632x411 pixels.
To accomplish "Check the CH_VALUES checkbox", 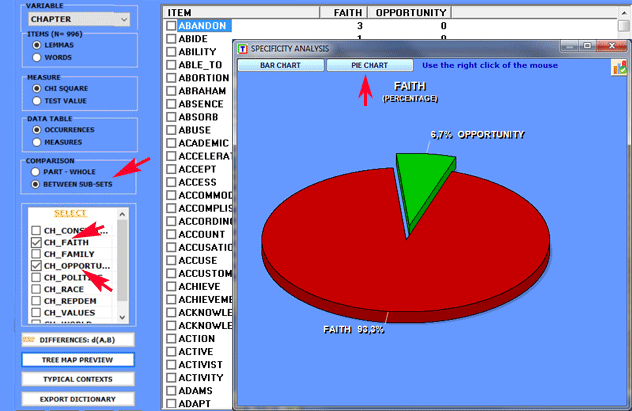I will (36, 312).
